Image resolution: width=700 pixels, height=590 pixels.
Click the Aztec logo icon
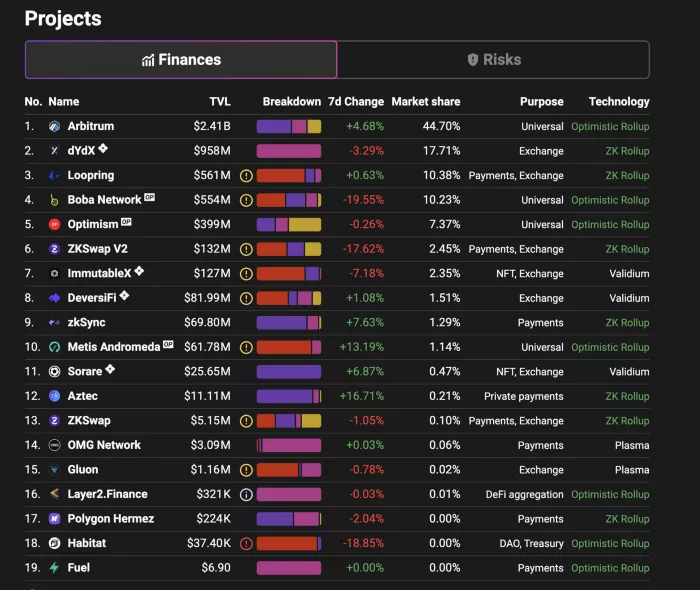pos(54,396)
